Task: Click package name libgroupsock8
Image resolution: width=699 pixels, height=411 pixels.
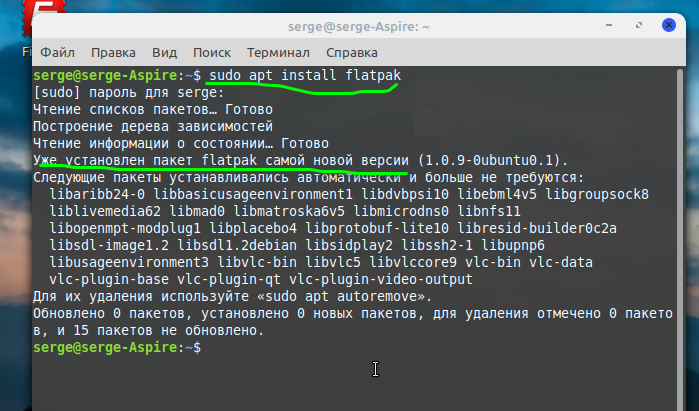Action: 597,194
